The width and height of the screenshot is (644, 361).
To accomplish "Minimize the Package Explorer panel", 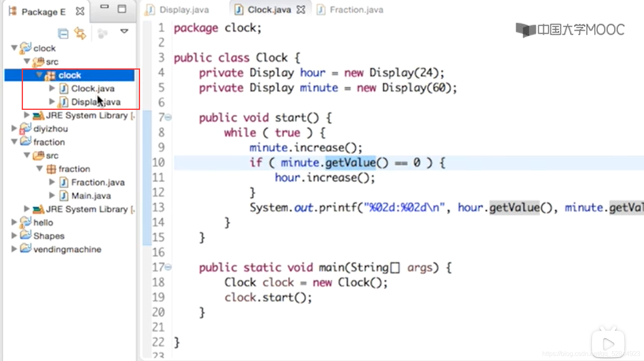I will pos(105,7).
